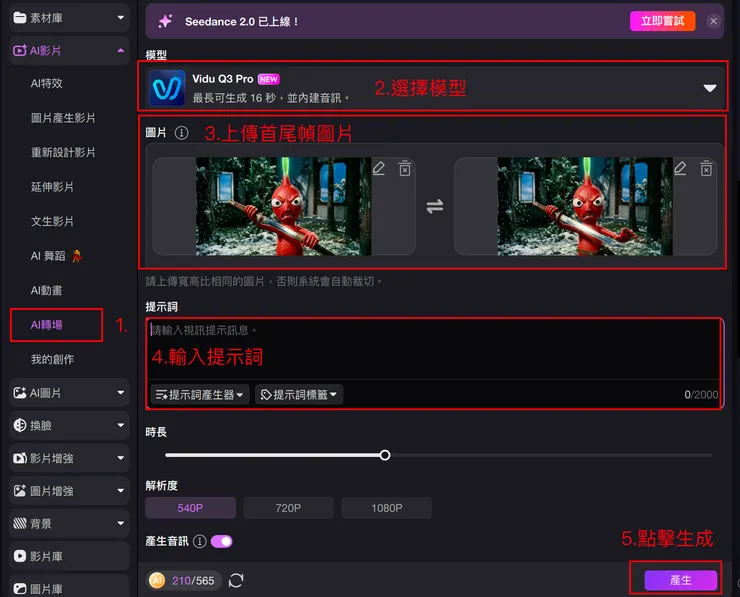Viewport: 740px width, 597px height.
Task: Click the sparkle icon in Seedance banner
Action: tap(165, 21)
